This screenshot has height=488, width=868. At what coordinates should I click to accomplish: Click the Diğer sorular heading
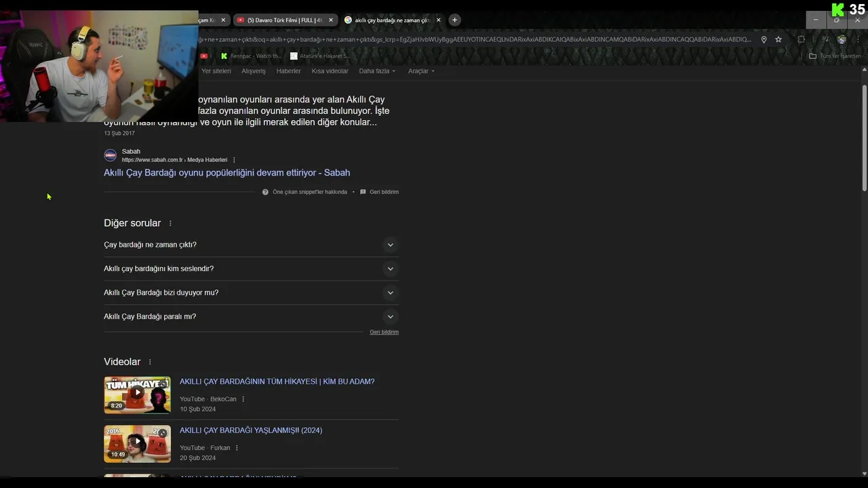[132, 223]
